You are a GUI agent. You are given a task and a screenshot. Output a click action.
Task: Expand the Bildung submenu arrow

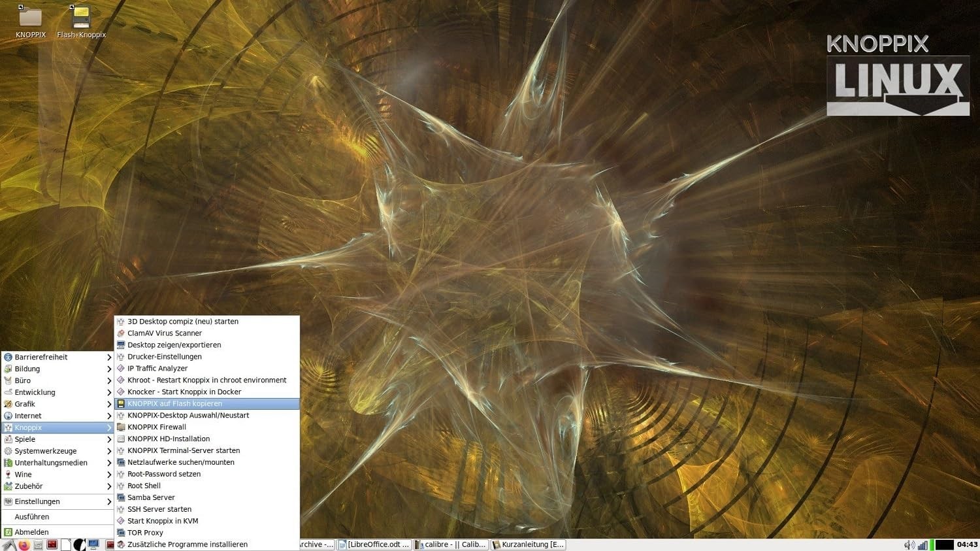coord(109,369)
